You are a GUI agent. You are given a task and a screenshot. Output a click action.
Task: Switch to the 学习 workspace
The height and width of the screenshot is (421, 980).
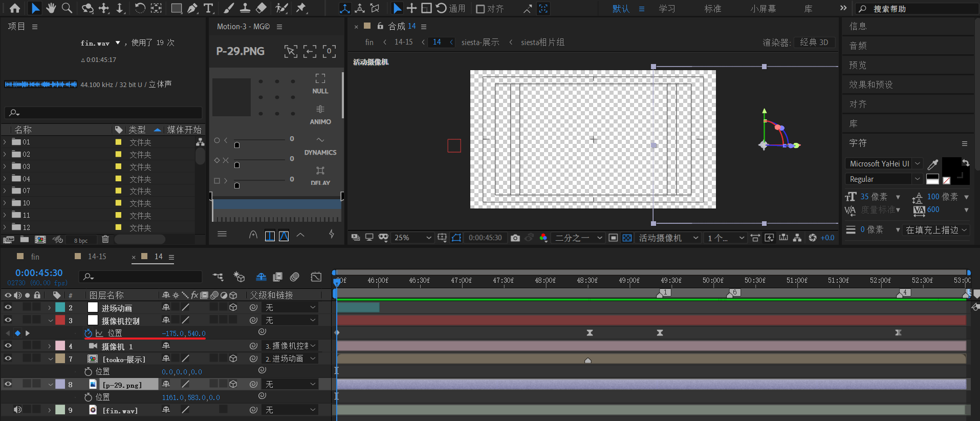(x=667, y=9)
